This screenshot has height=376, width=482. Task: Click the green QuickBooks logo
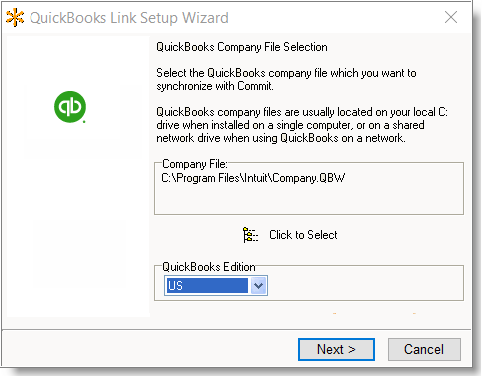(70, 107)
